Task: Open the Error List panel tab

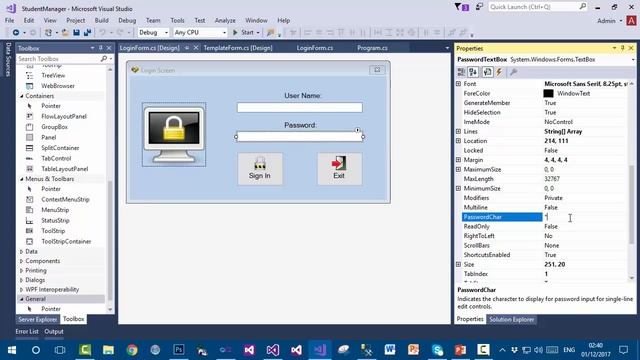Action: (x=27, y=332)
